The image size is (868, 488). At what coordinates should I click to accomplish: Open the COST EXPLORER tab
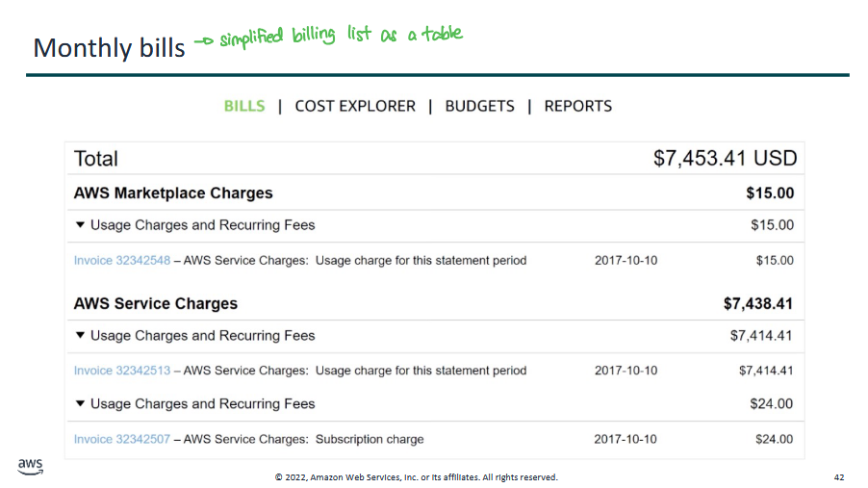pos(355,106)
